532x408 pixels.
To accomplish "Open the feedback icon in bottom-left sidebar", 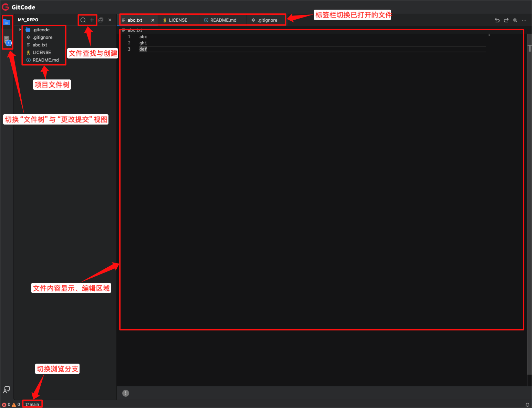I will [x=7, y=390].
